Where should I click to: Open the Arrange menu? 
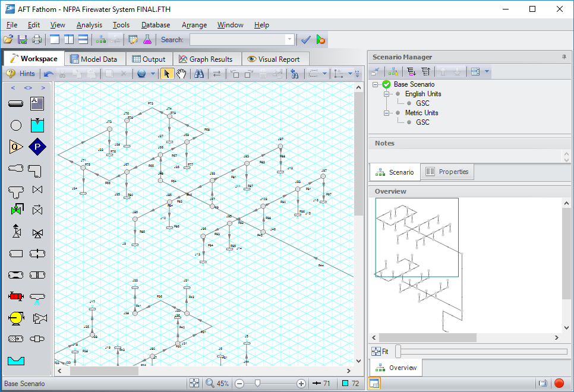194,25
